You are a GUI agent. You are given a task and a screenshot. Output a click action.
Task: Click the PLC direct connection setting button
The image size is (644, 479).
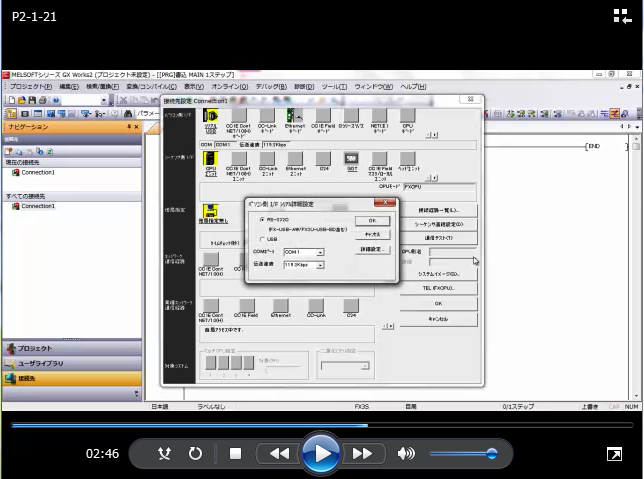tap(439, 224)
